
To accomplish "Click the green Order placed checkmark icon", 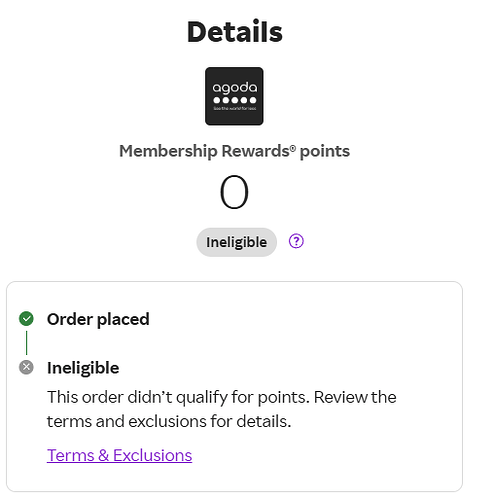I will pos(26,319).
